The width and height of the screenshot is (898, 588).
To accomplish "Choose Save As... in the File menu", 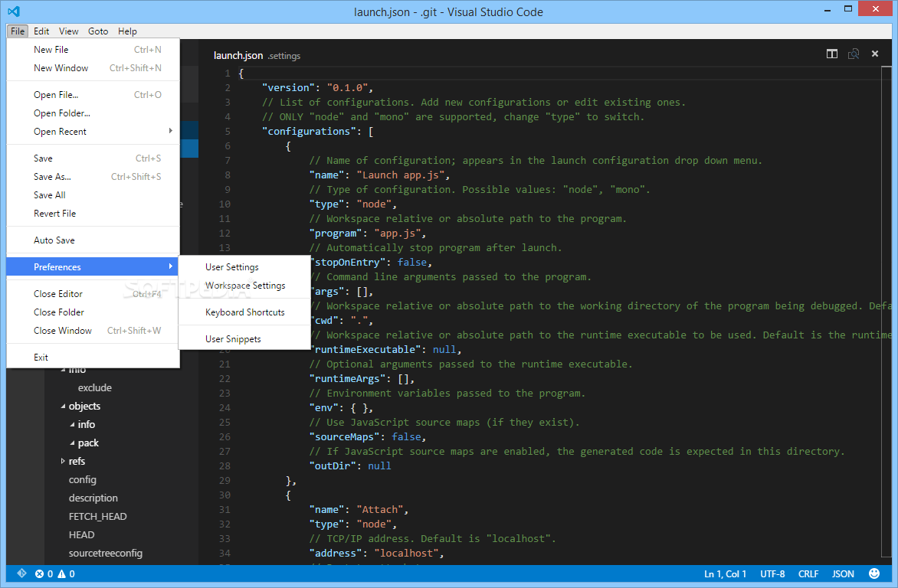I will [x=93, y=177].
